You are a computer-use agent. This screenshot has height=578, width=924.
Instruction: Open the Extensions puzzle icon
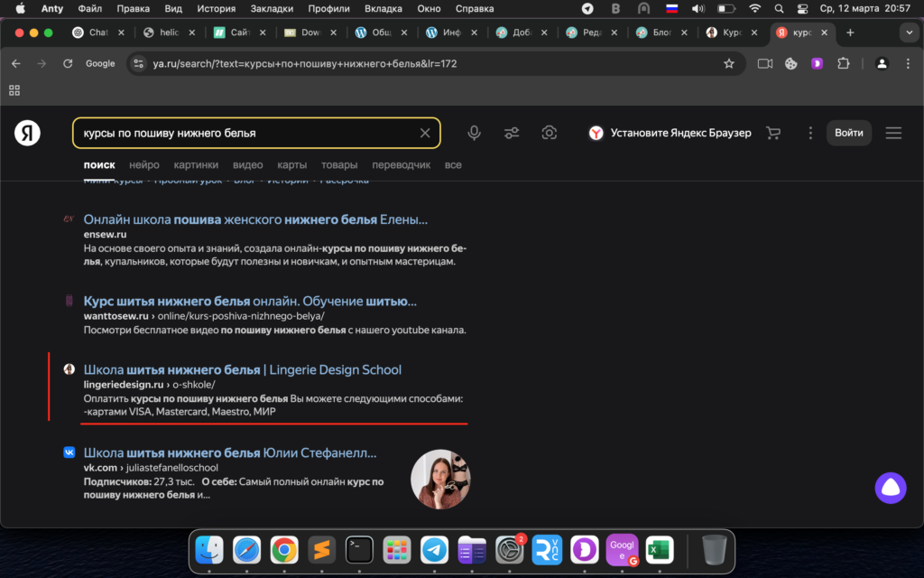pos(844,64)
